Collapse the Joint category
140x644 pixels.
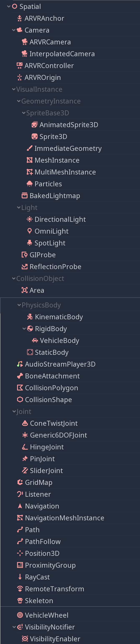[x=14, y=411]
